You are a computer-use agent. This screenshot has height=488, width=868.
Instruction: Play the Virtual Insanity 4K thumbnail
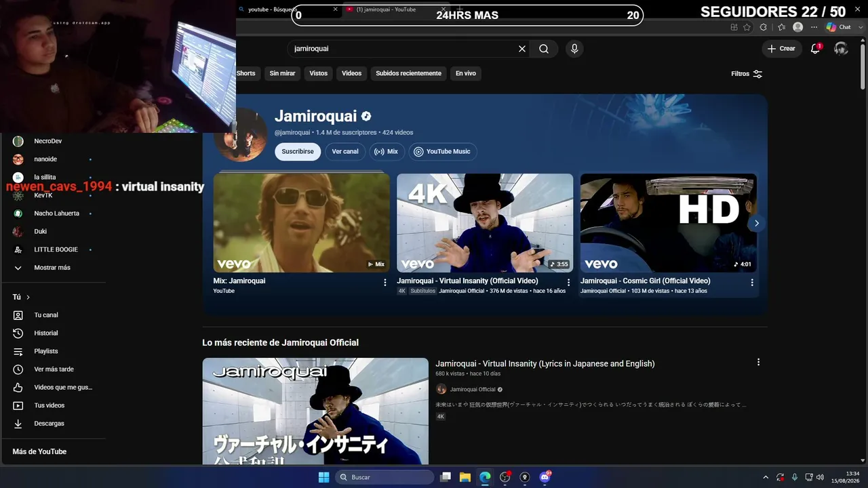(x=485, y=223)
